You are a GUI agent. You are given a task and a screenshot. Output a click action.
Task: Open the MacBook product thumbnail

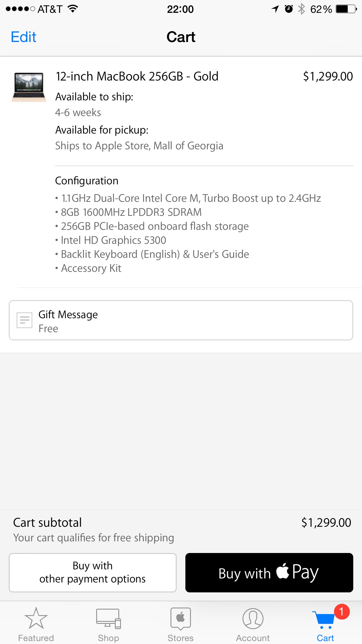coord(29,87)
